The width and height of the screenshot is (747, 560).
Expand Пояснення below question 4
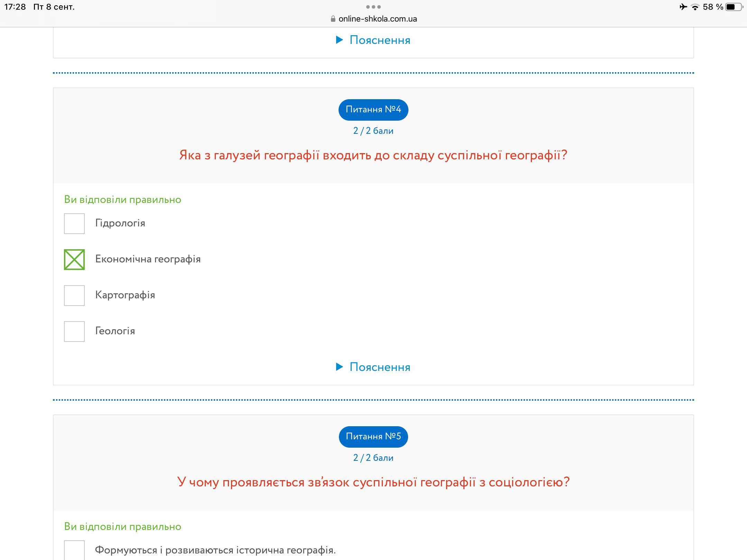tap(379, 367)
